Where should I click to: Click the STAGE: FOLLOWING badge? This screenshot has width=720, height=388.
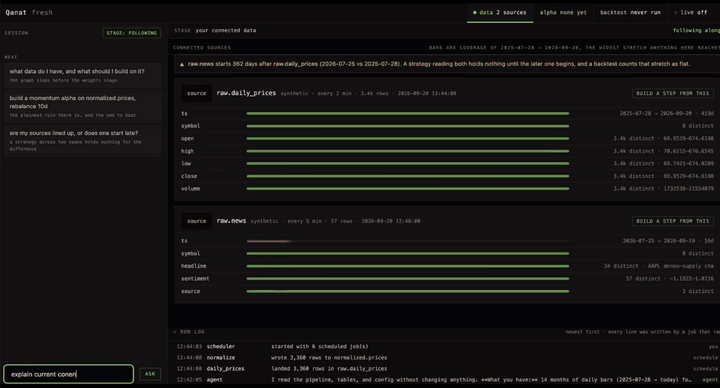click(132, 33)
